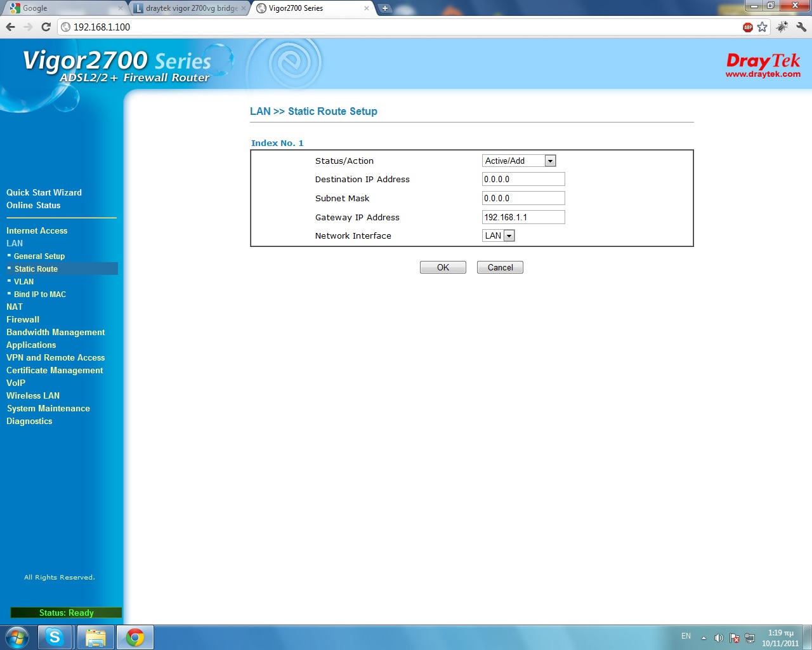Launch the Quick Start Wizard
This screenshot has height=650, width=812.
coord(44,192)
